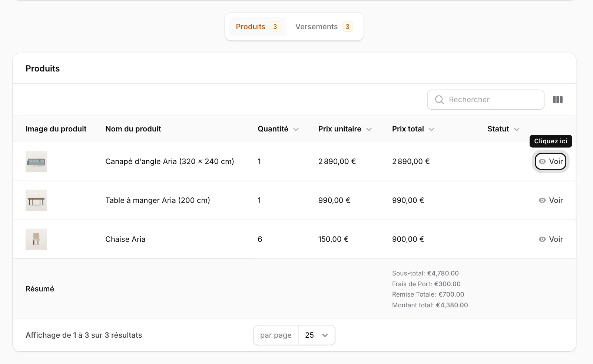Open the per page 25 dropdown
Image resolution: width=593 pixels, height=364 pixels.
317,335
